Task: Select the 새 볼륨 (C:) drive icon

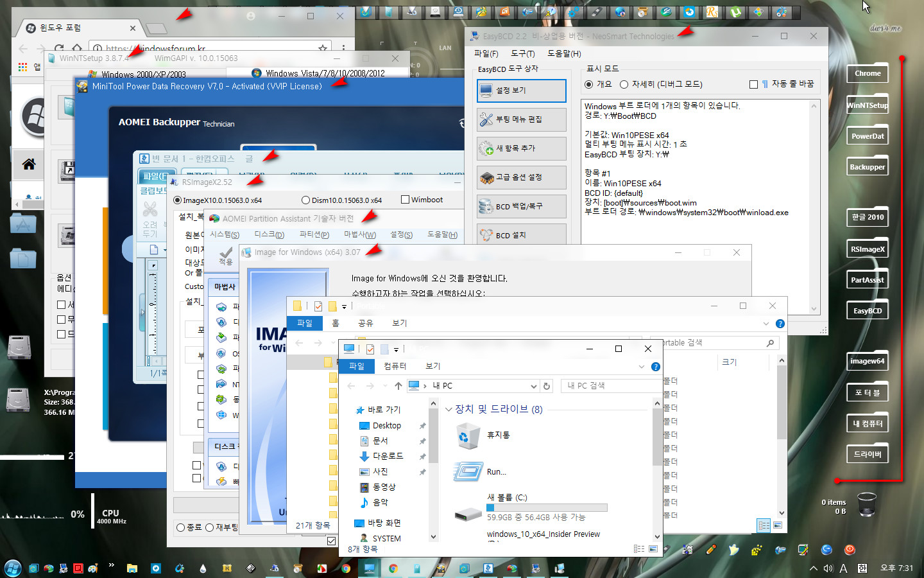Action: (468, 513)
